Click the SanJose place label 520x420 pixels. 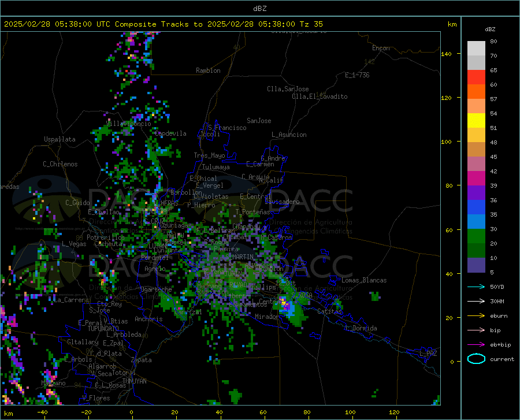[x=259, y=121]
